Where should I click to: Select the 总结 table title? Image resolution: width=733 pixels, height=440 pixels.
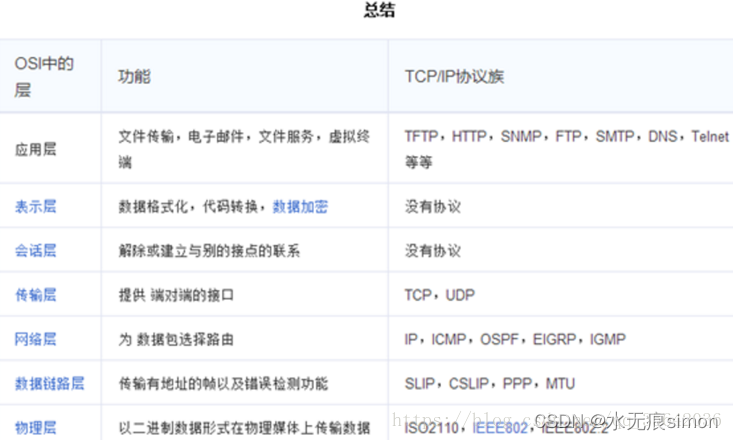click(380, 10)
